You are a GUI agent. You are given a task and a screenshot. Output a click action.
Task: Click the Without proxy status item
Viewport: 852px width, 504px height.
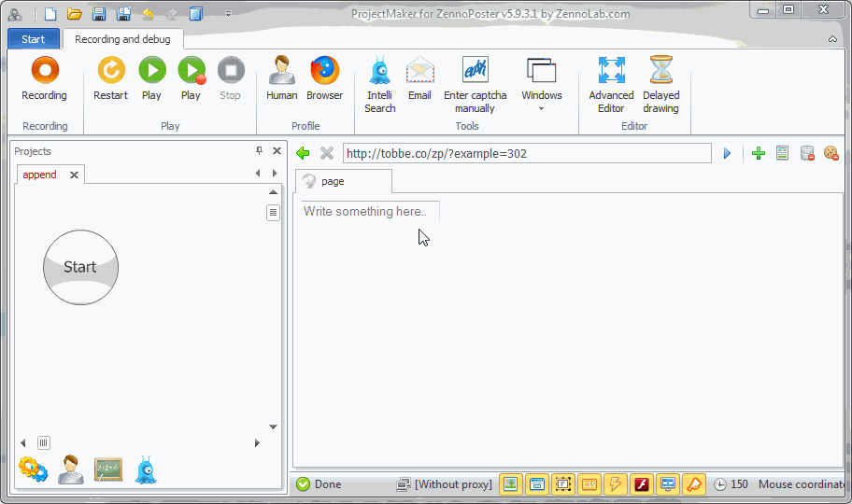444,483
